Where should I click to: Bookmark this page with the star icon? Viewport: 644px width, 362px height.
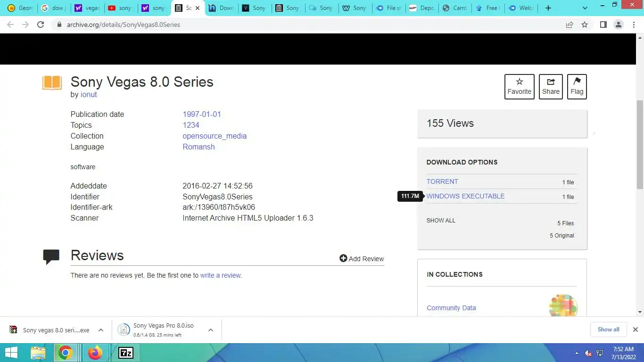tap(585, 25)
